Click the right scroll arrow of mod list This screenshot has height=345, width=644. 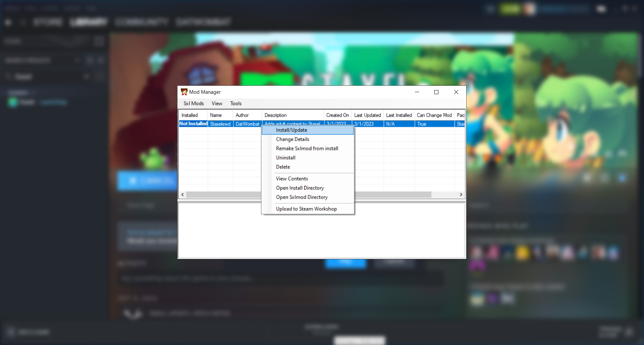pos(461,195)
